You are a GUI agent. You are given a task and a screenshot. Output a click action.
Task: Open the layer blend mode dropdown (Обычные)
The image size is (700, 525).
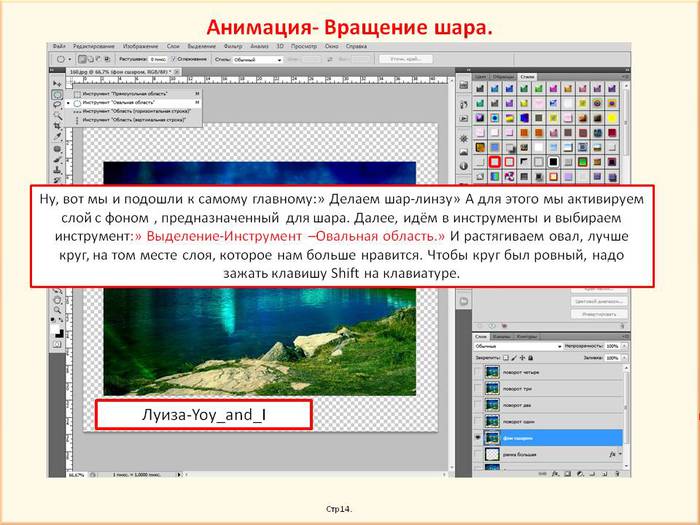(517, 346)
